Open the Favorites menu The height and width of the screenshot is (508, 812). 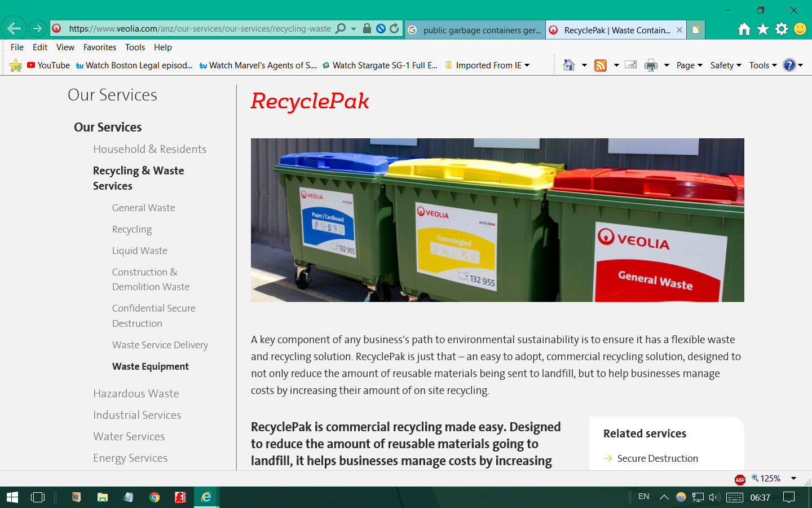pos(100,47)
